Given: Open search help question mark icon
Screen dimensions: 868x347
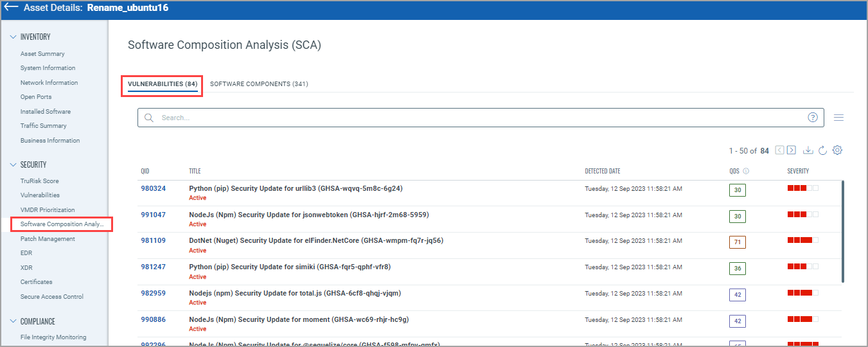Looking at the screenshot, I should (813, 118).
